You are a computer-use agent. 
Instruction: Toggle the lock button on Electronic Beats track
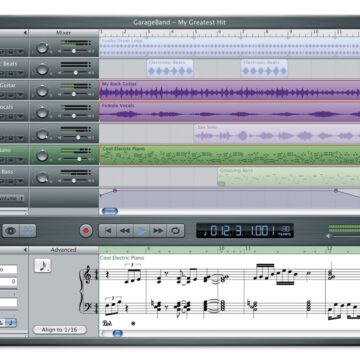[12, 74]
